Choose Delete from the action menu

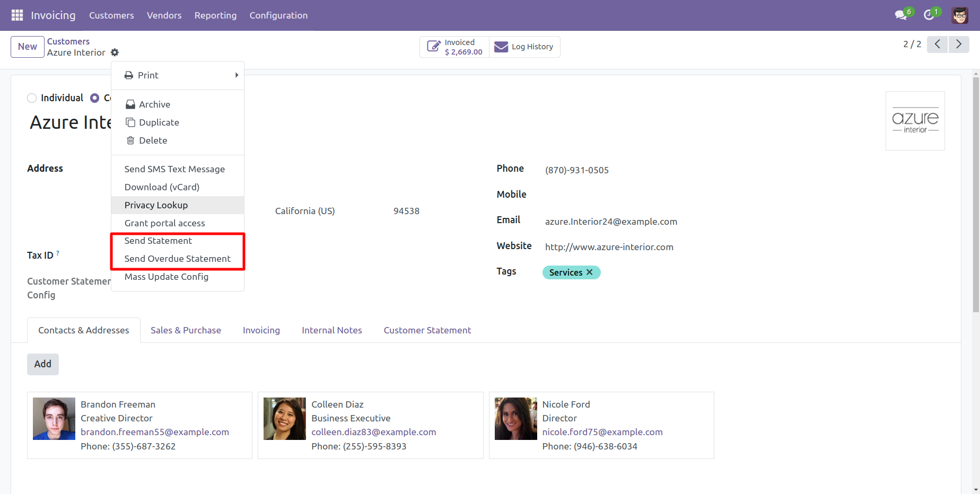click(178, 140)
